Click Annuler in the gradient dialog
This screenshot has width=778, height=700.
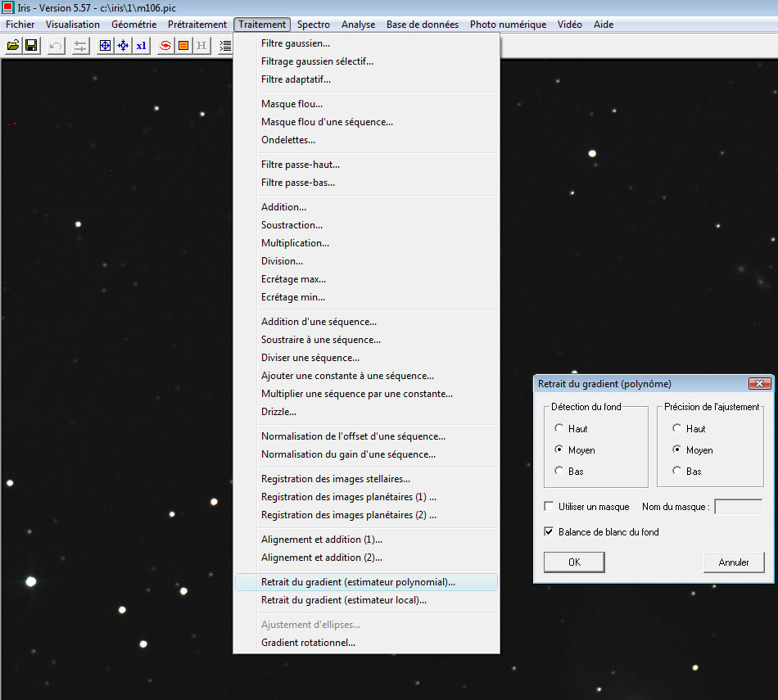coord(734,562)
